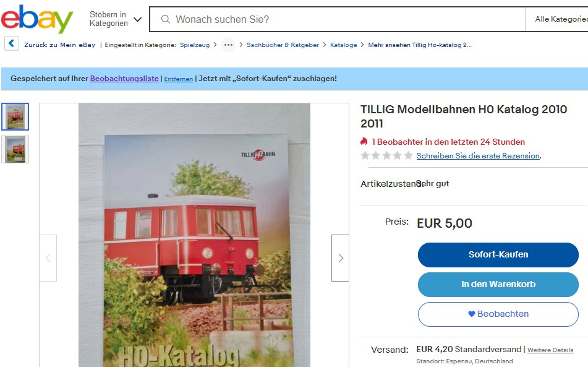The image size is (588, 367).
Task: Open the Alle Kategorien selector
Action: click(557, 19)
